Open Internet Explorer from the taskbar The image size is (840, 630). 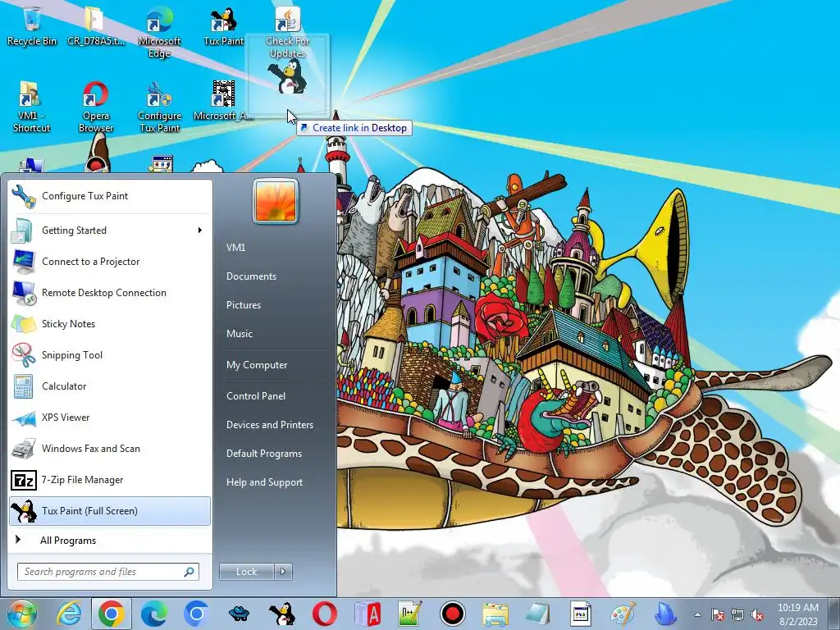pos(69,614)
